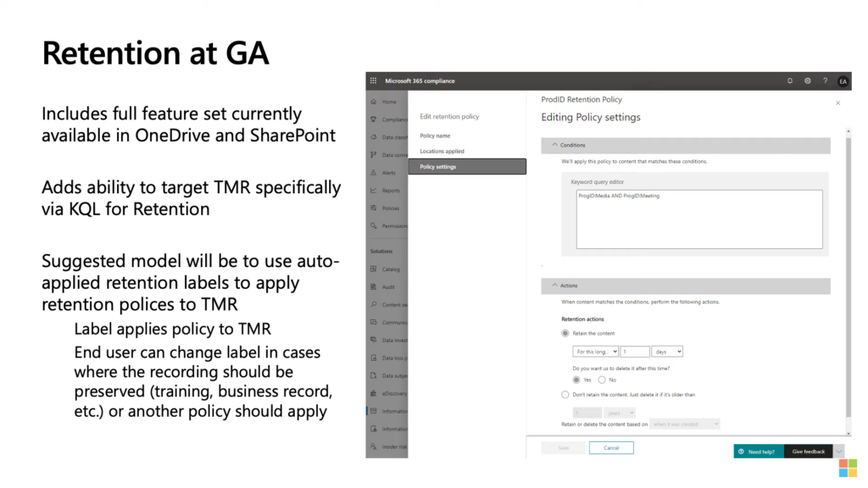Select Don't retain the content radio
The height and width of the screenshot is (488, 868).
point(565,395)
